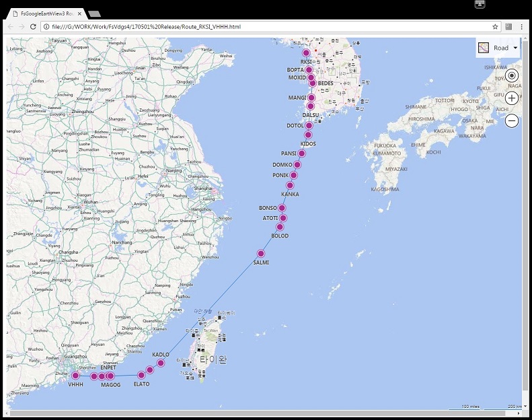Click the KAGOSHIMA label on map
The width and height of the screenshot is (532, 420).
[385, 189]
